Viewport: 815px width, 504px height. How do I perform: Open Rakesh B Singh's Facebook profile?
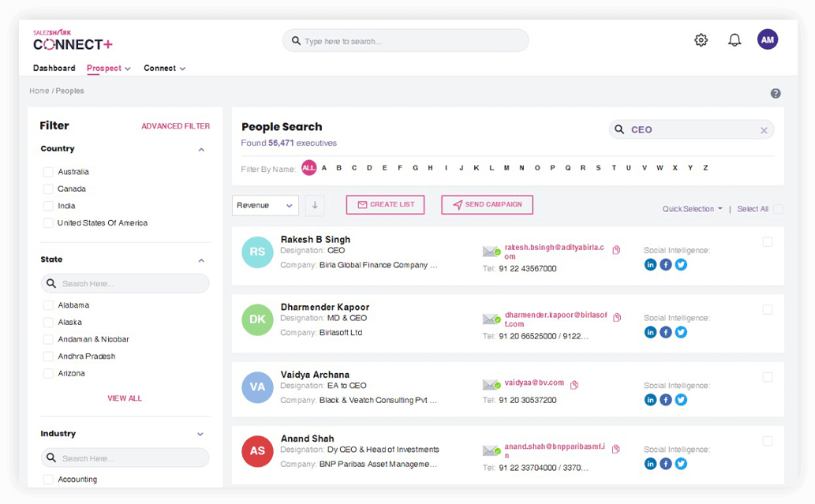coord(666,264)
